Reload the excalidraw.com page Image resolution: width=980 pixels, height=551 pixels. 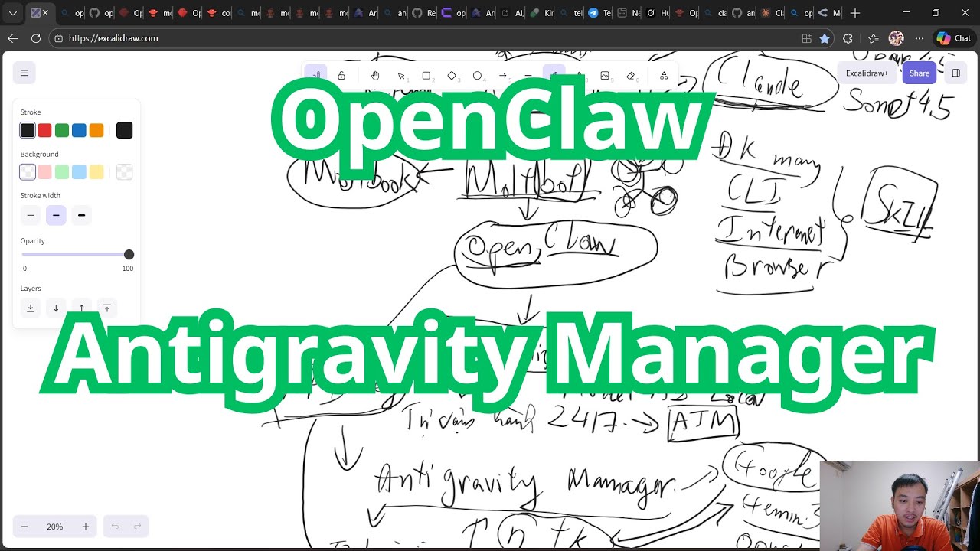coord(36,38)
